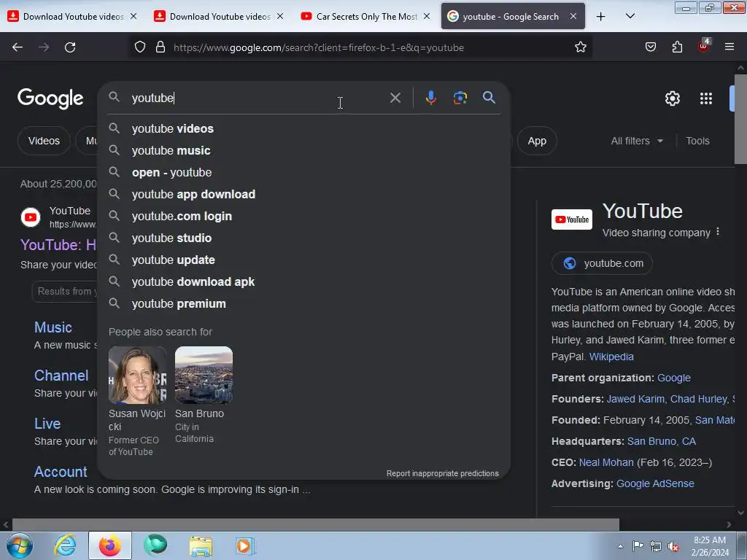Image resolution: width=747 pixels, height=560 pixels.
Task: Click the Action Center flag tray icon
Action: [x=638, y=546]
